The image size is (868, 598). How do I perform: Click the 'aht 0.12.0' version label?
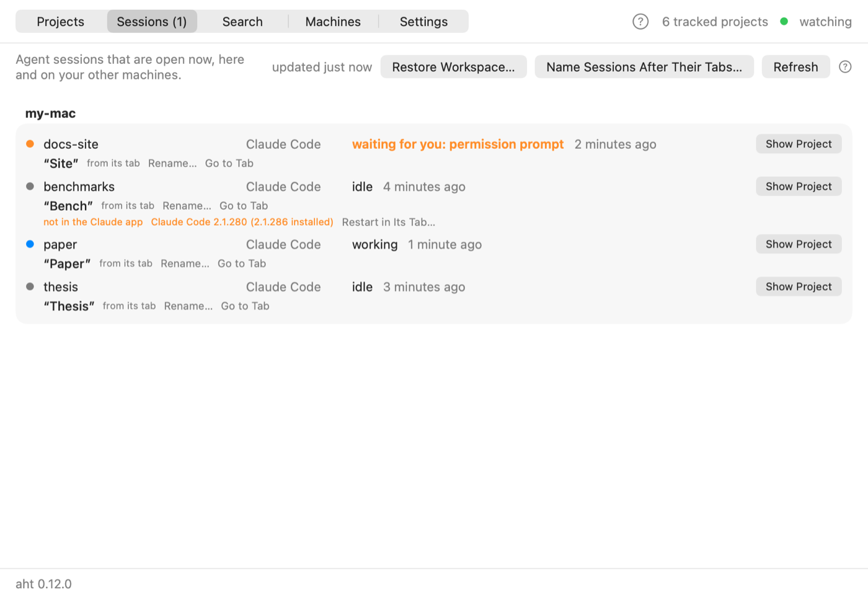[43, 584]
